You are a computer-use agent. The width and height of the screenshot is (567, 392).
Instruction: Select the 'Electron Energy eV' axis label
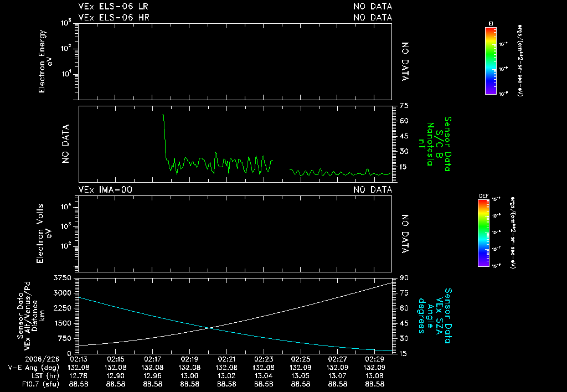click(x=45, y=61)
